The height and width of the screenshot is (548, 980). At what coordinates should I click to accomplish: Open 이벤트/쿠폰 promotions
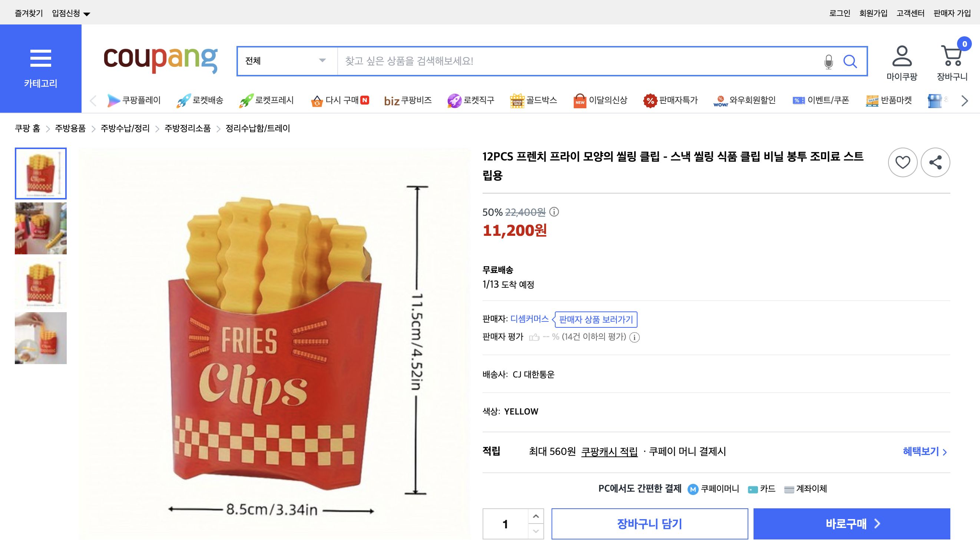[822, 100]
